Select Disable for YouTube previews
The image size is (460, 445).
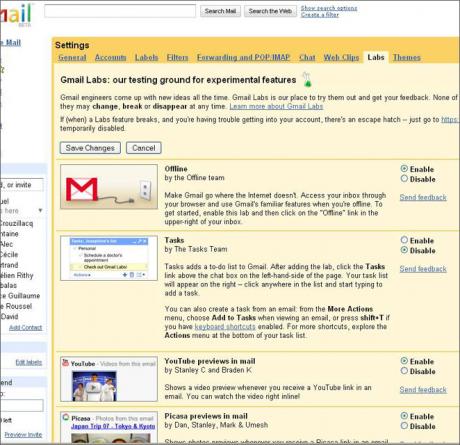404,371
